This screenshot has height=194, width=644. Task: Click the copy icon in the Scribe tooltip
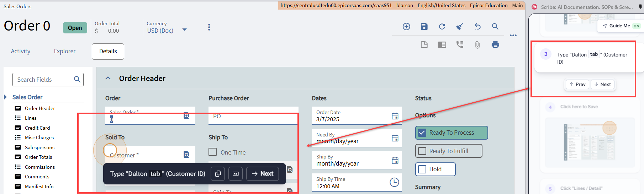(218, 174)
